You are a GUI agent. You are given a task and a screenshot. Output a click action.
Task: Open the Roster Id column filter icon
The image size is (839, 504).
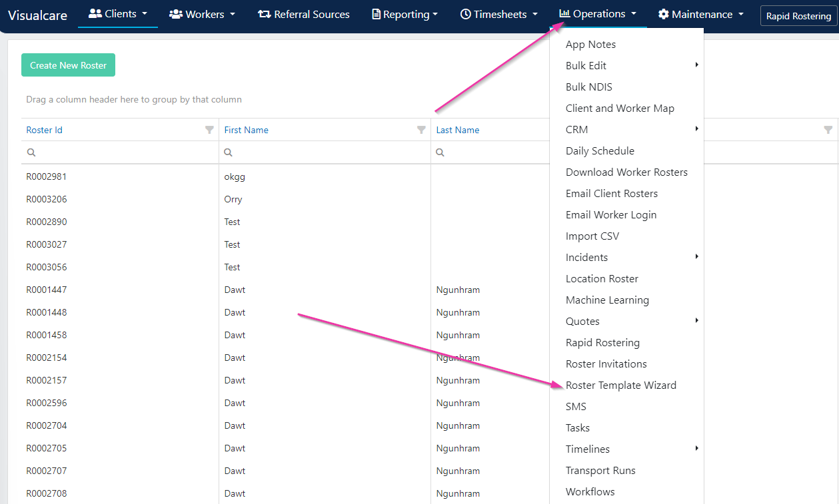pyautogui.click(x=209, y=130)
